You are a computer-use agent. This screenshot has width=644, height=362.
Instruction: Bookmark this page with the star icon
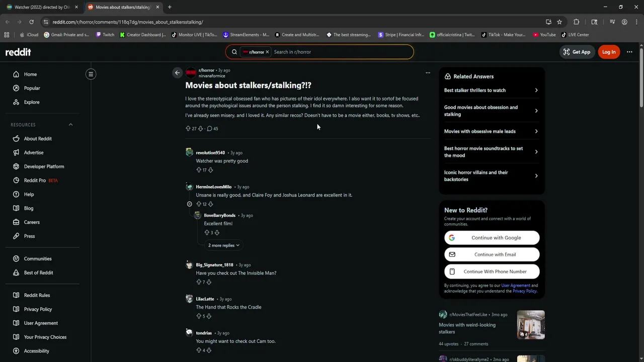click(x=559, y=22)
